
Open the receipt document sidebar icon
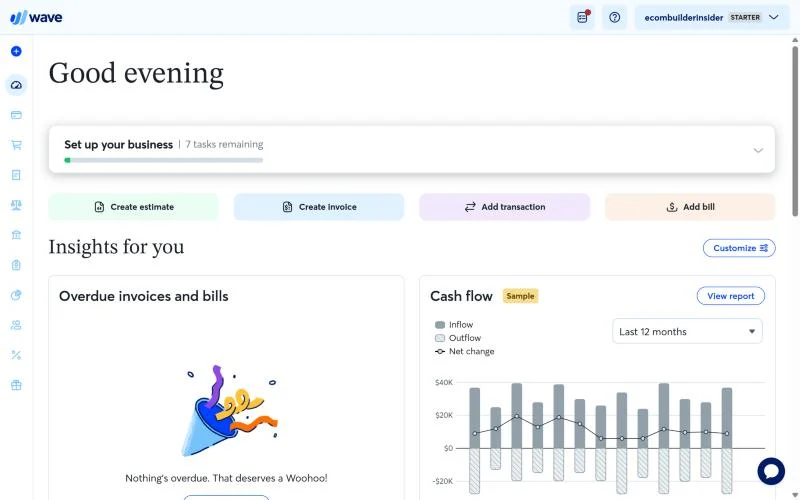point(16,175)
